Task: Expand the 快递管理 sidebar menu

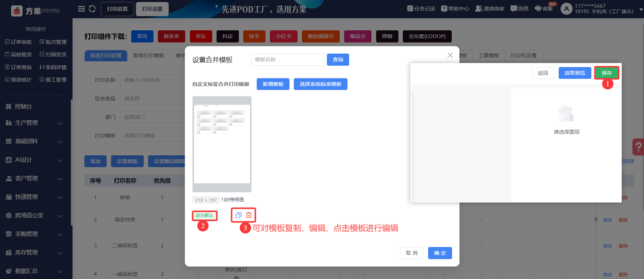Action: pos(35,197)
